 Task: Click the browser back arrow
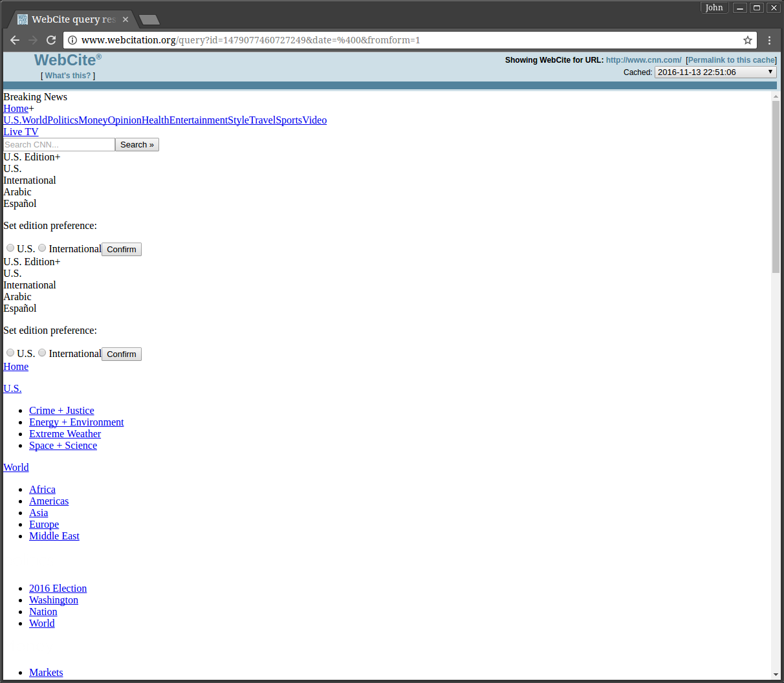(15, 40)
